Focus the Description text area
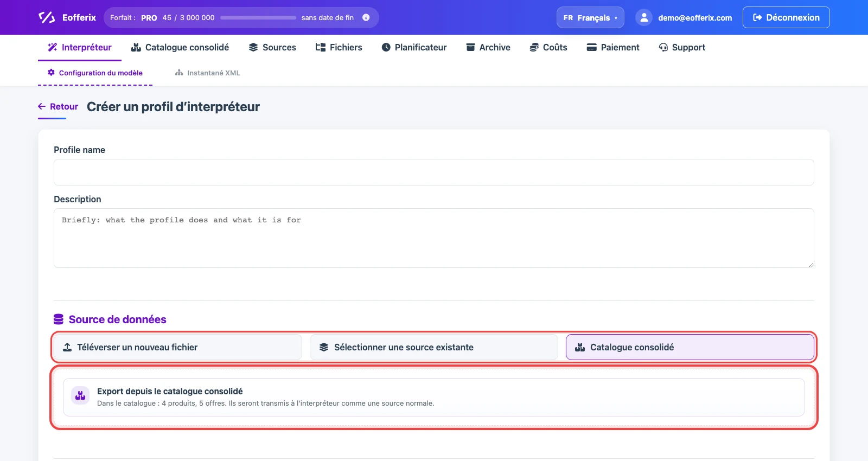 [x=434, y=238]
